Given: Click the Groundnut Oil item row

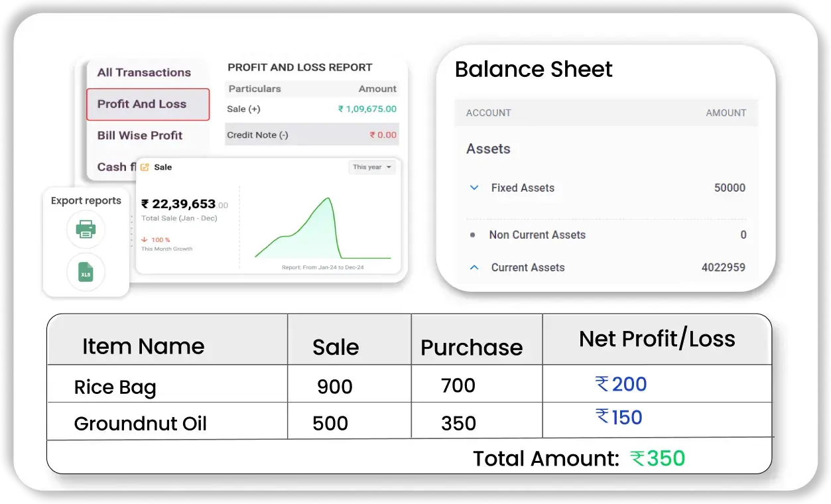Looking at the screenshot, I should (140, 423).
